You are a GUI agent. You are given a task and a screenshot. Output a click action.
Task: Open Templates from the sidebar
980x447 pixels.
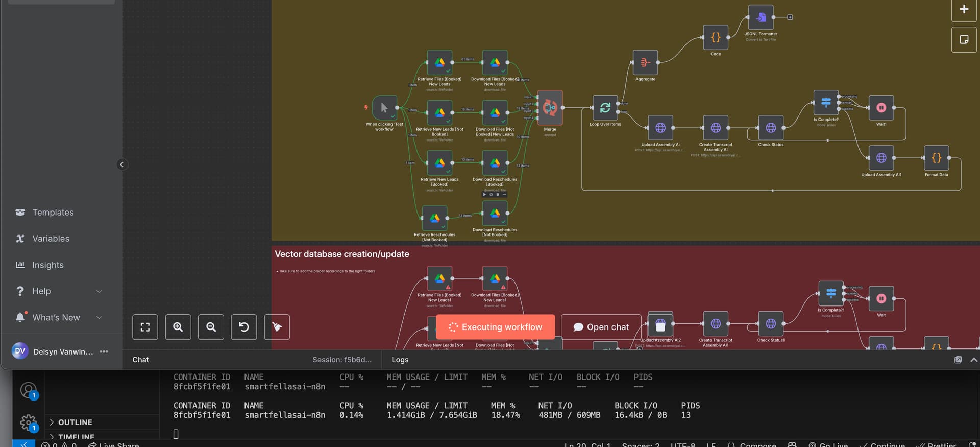point(53,213)
